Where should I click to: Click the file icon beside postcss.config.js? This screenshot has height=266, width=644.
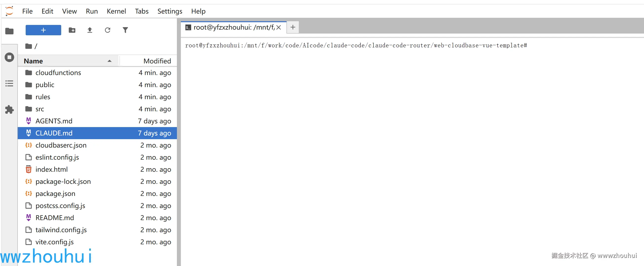point(29,206)
